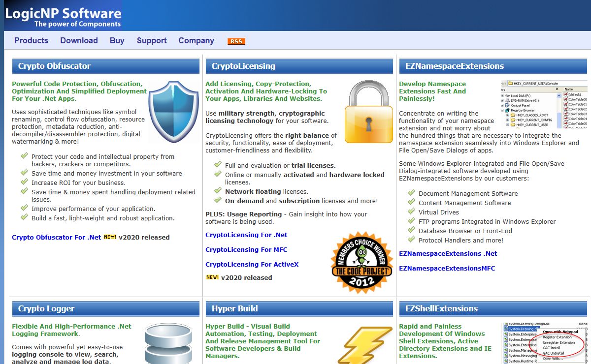Click checkmark beside 'Content Management Software'

pos(411,202)
